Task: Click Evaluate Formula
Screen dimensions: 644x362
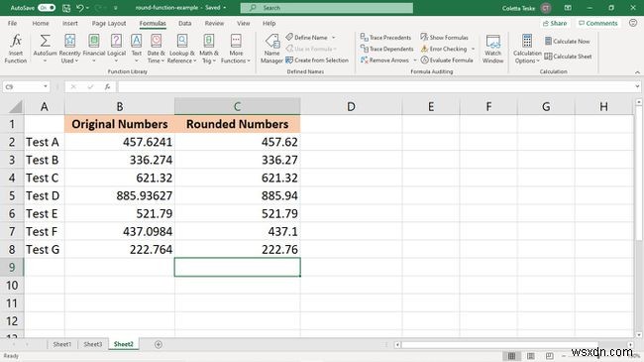Action: coord(447,60)
